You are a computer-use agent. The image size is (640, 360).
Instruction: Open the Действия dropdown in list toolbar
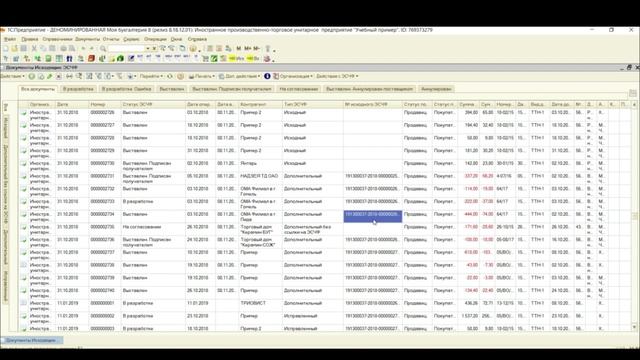coord(13,76)
